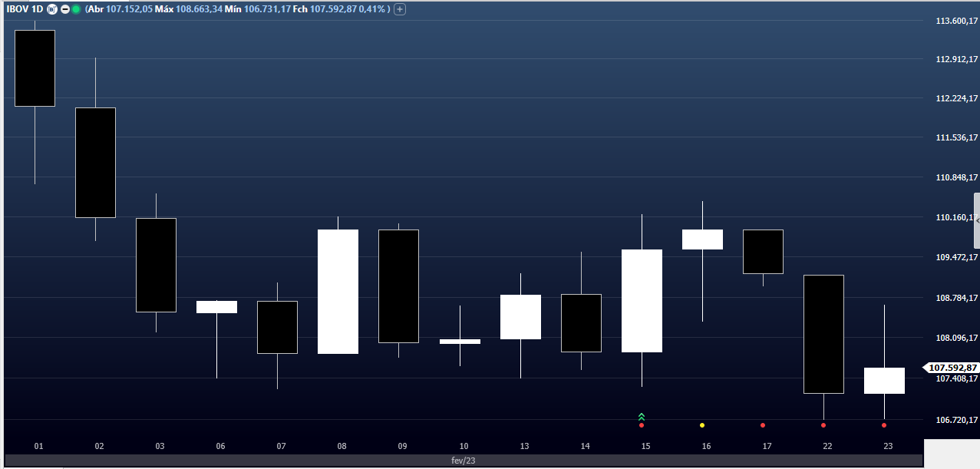This screenshot has width=980, height=469.
Task: Toggle the green status circle in chart header
Action: pos(76,9)
